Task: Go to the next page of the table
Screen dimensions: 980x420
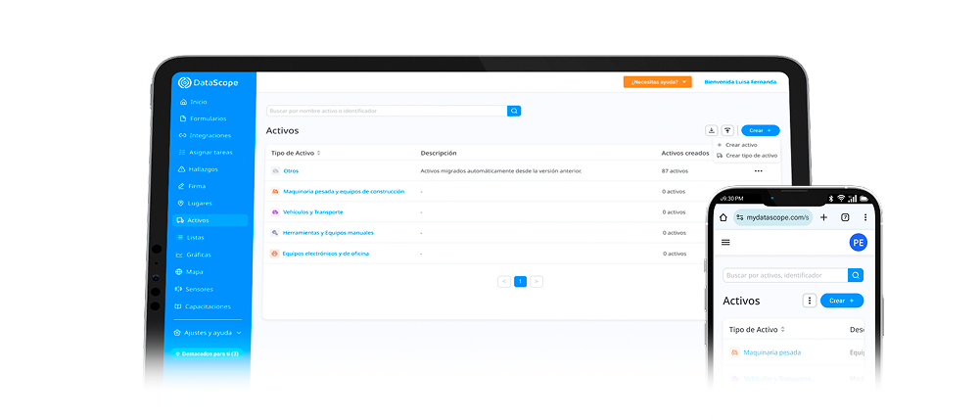Action: (537, 281)
